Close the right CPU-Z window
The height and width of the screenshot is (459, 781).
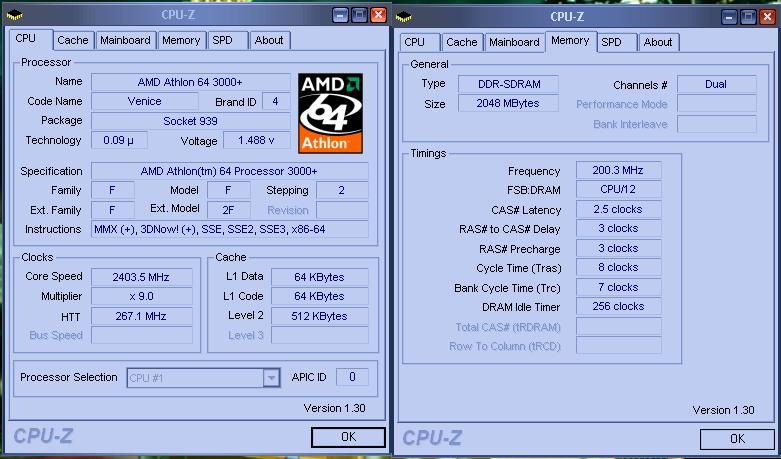pos(768,17)
